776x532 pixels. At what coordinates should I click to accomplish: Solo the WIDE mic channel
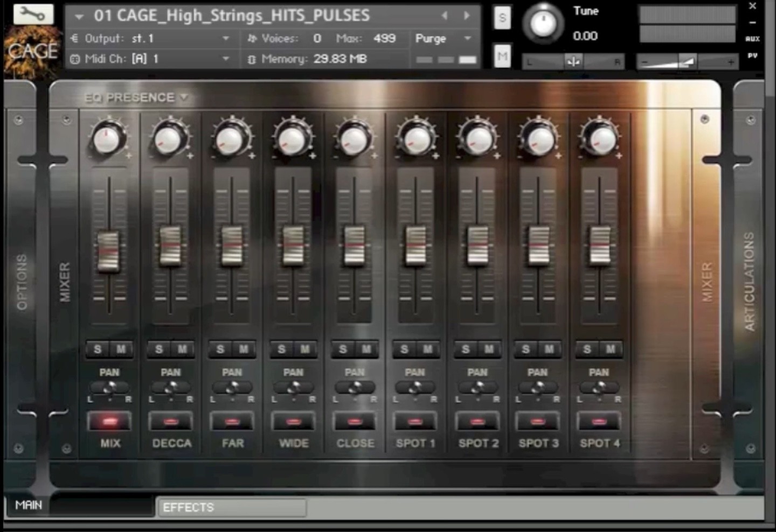(281, 349)
